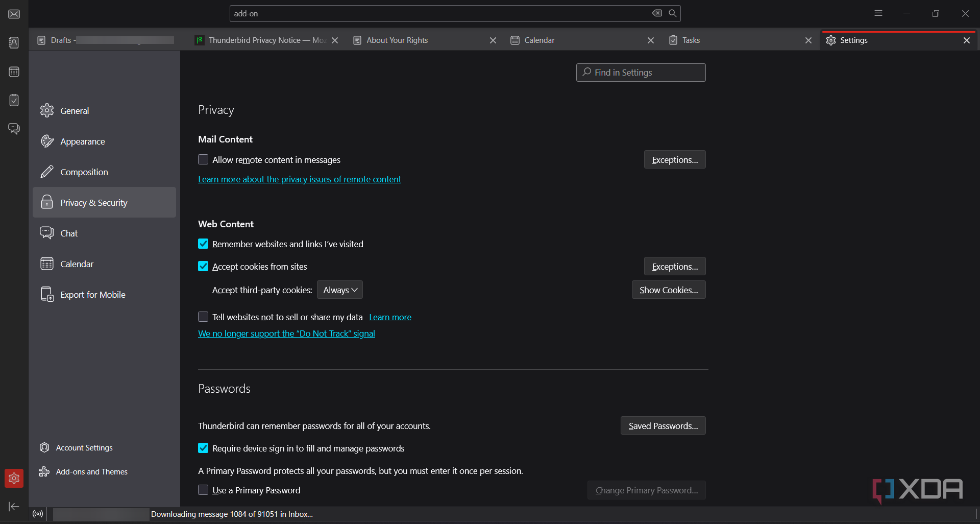Open Composition settings category
Viewport: 980px width, 524px height.
coord(104,172)
